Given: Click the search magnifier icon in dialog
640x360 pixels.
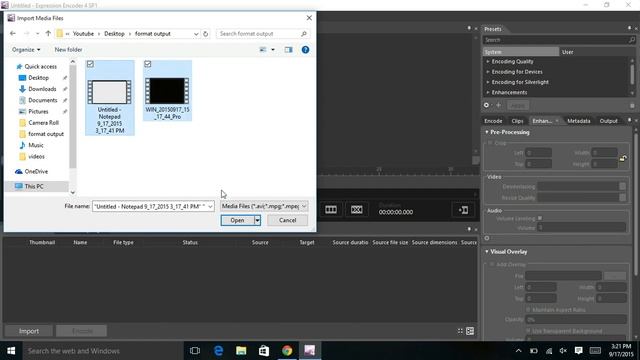Looking at the screenshot, I should point(304,33).
